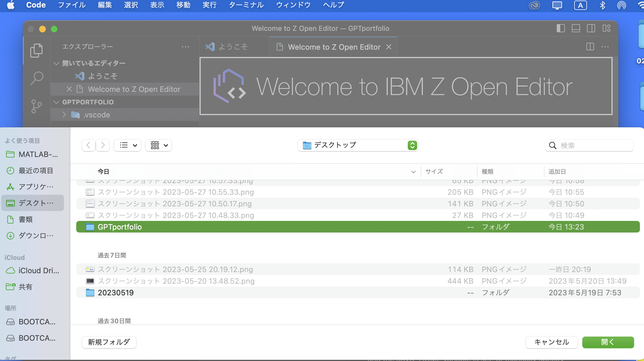
Task: Click the 新規フォルダ button
Action: pos(108,342)
